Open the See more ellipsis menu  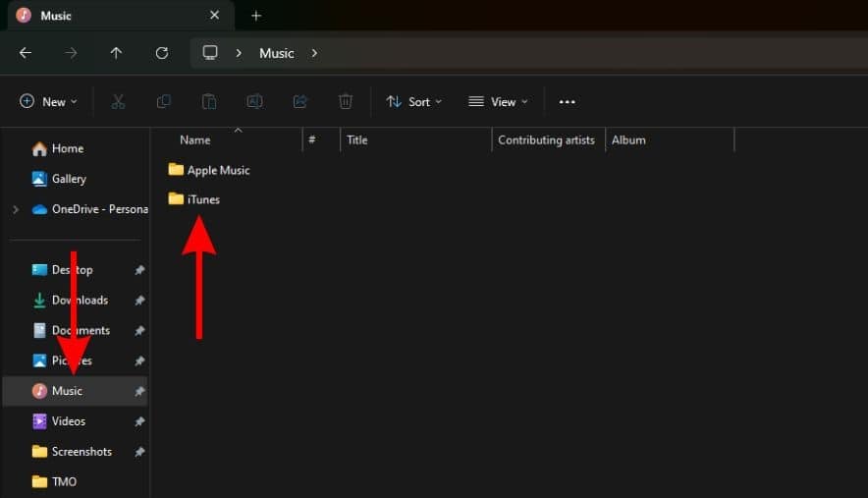[x=567, y=101]
